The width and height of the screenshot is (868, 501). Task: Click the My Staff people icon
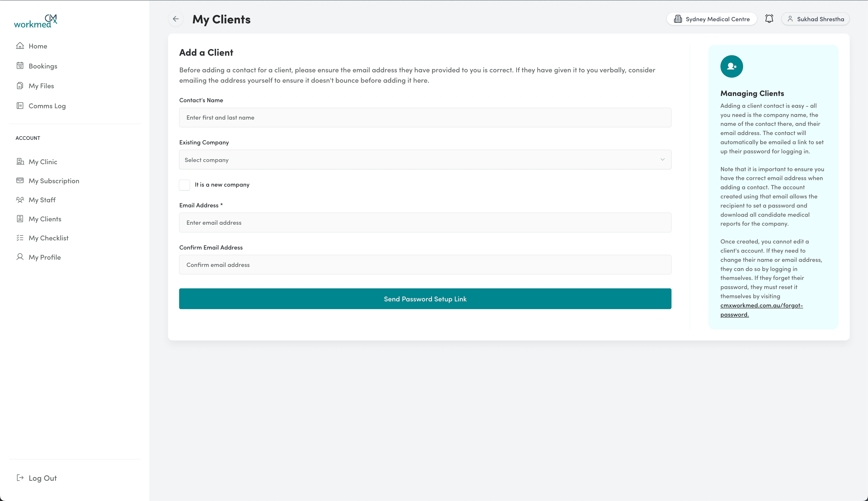[20, 200]
